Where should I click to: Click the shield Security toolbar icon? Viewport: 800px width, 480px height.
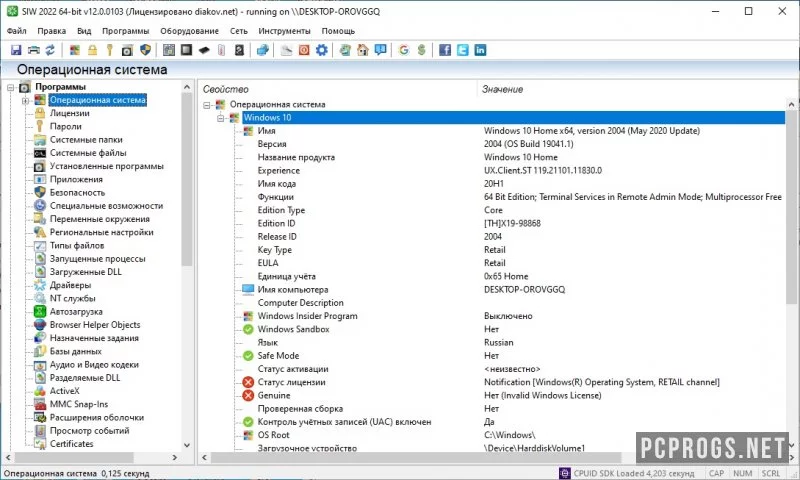click(145, 50)
